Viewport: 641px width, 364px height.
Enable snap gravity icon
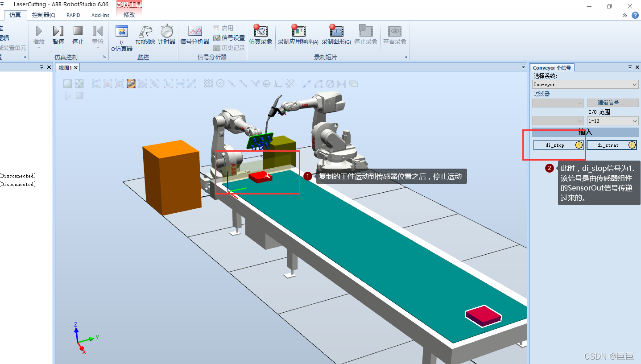[x=266, y=83]
